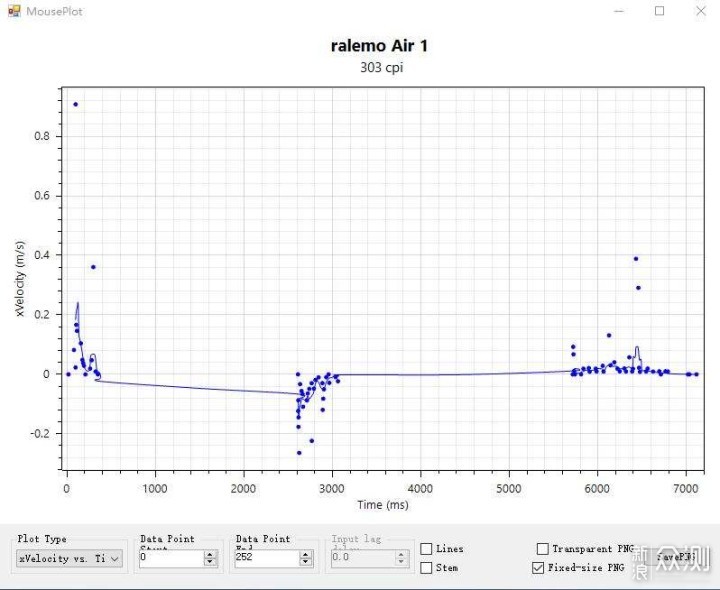Click the plot title ralemo Air 1
This screenshot has height=590, width=720.
[x=379, y=45]
